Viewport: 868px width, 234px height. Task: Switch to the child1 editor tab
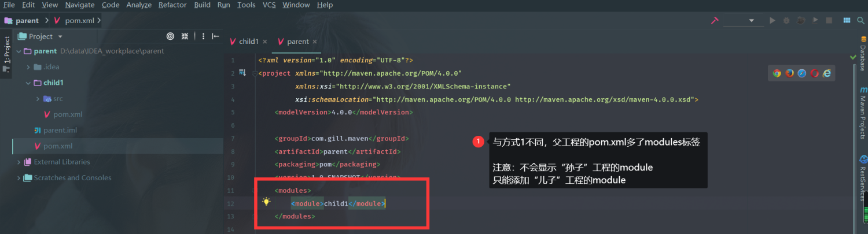(x=249, y=42)
